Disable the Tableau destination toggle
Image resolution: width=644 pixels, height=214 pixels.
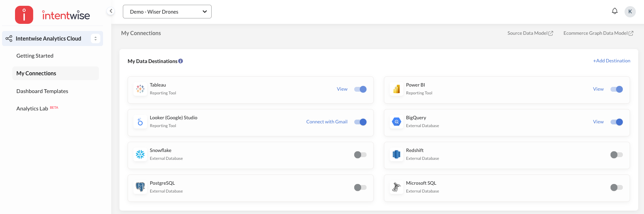360,89
